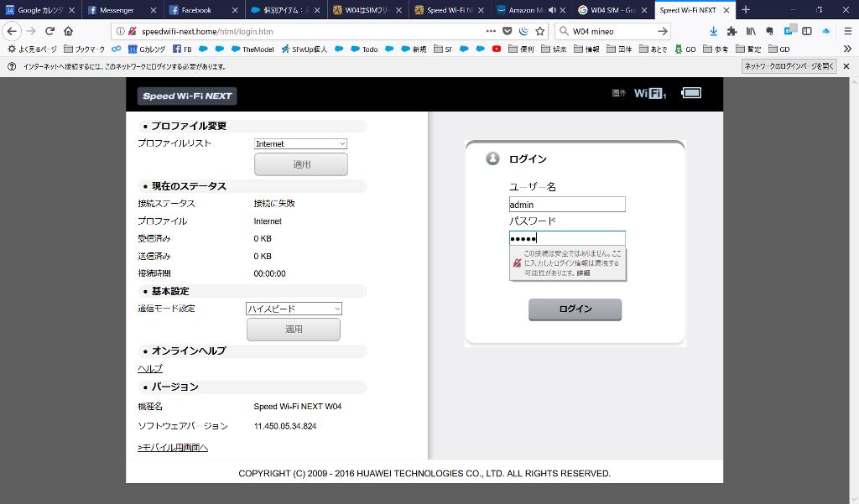The height and width of the screenshot is (504, 859).
Task: Click the 接続に失敗 connection status text
Action: pyautogui.click(x=274, y=203)
